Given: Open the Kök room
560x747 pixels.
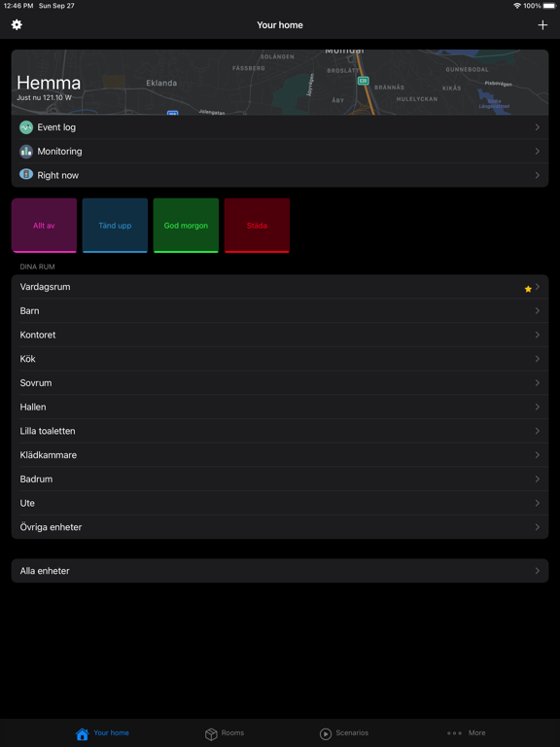Looking at the screenshot, I should [x=280, y=359].
